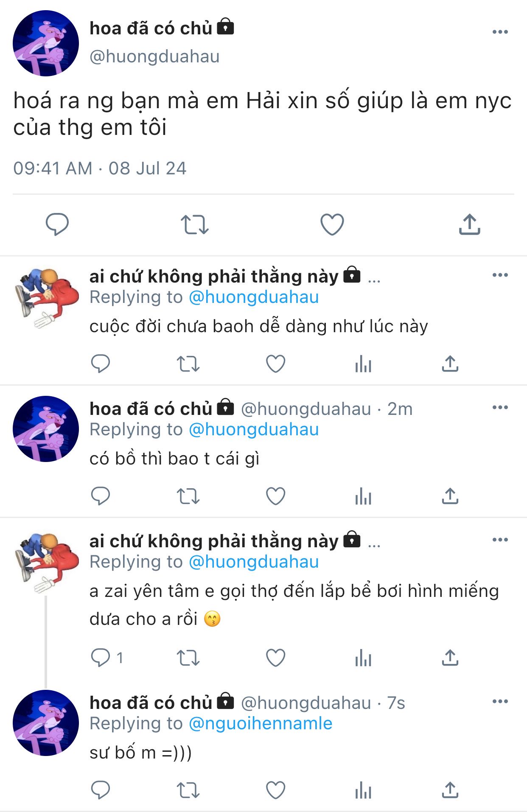Retweet the main tweet from 08 Jul 24
Screen dimensions: 527x812
pyautogui.click(x=194, y=224)
